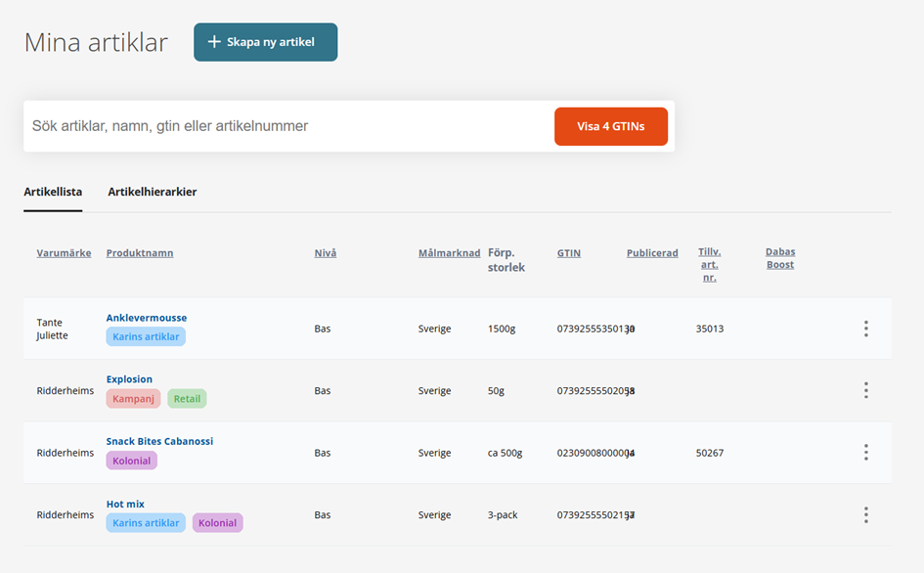Sort by the Produktnamn column header
The height and width of the screenshot is (573, 924).
click(140, 253)
